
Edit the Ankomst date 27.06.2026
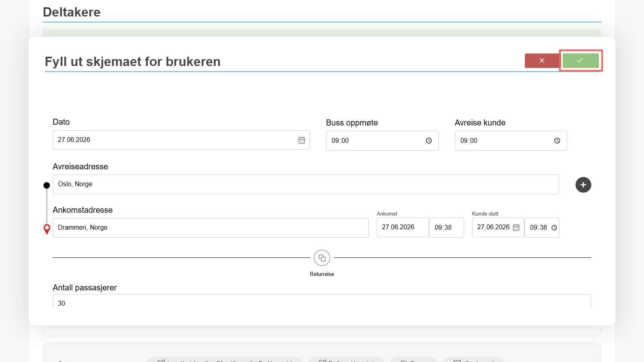(x=402, y=227)
